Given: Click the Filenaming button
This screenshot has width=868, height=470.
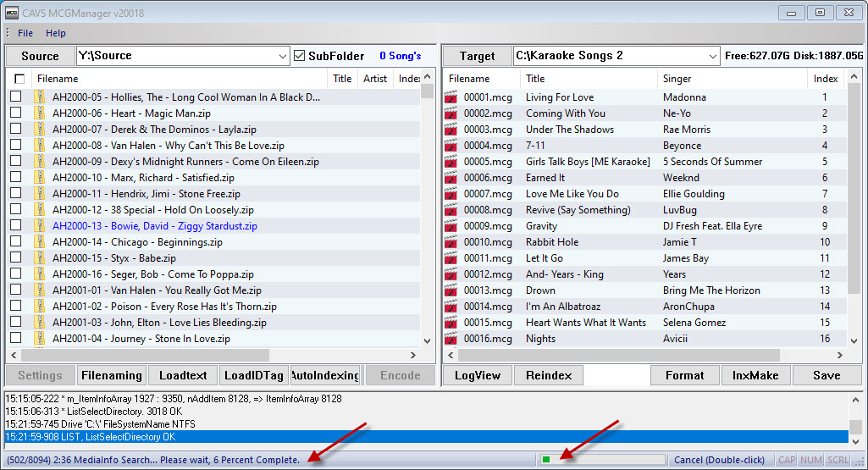Looking at the screenshot, I should click(111, 375).
